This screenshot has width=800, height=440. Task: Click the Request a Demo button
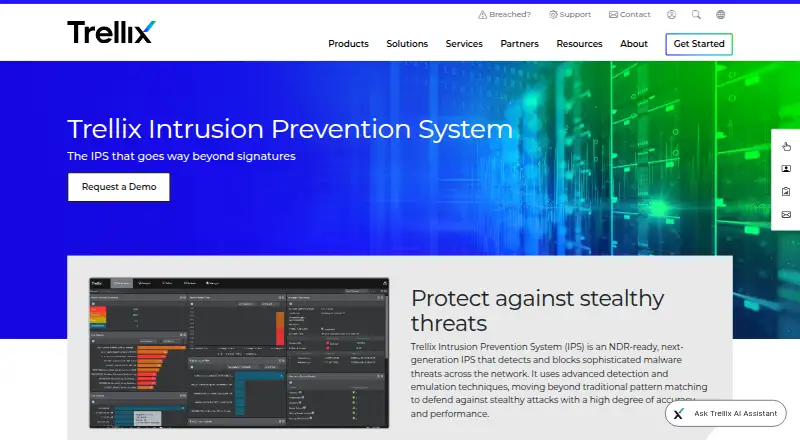[119, 187]
